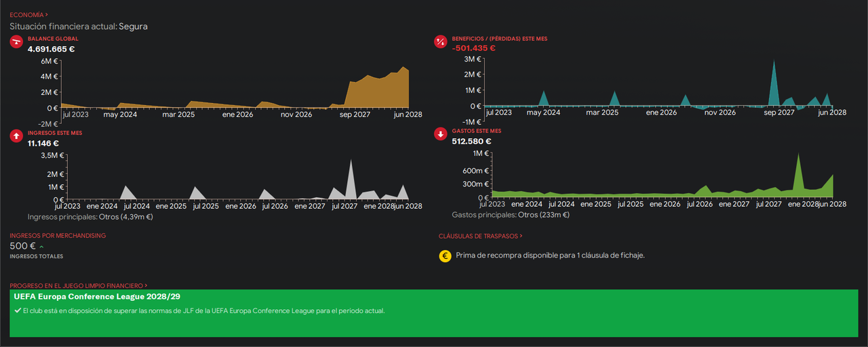Viewport: 868px width, 347px height.
Task: Click 'sep 2027' on the Balance Global axis
Action: click(355, 115)
